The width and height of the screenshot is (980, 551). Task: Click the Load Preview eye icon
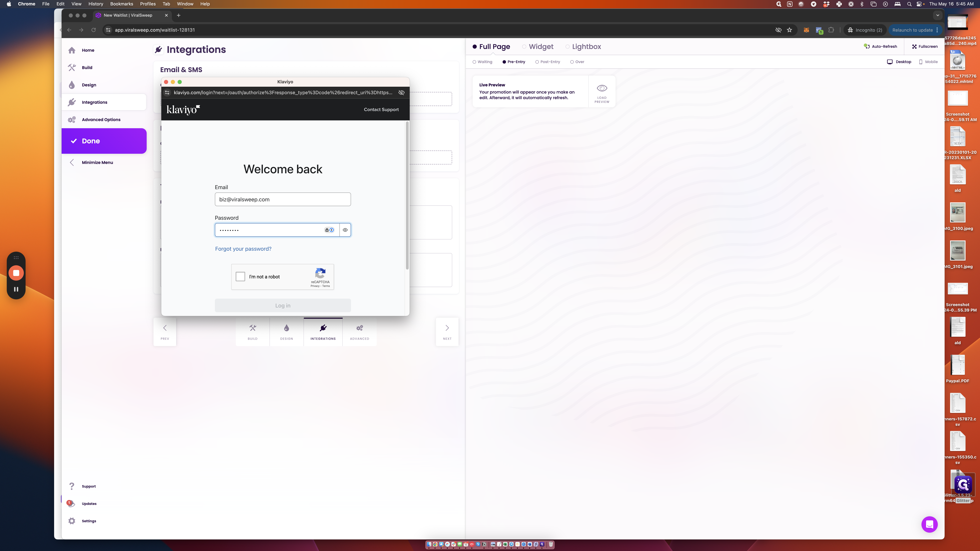601,88
